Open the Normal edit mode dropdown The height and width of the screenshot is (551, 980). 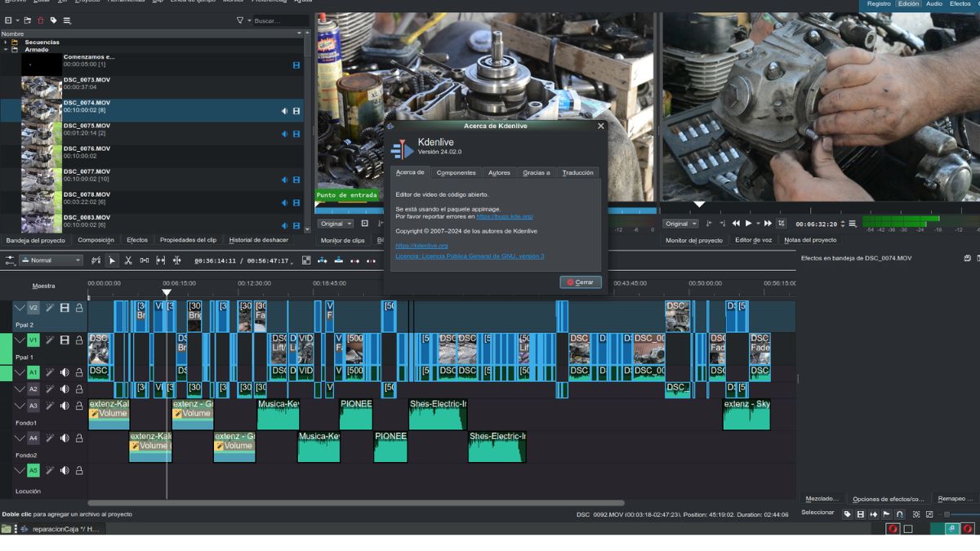51,260
